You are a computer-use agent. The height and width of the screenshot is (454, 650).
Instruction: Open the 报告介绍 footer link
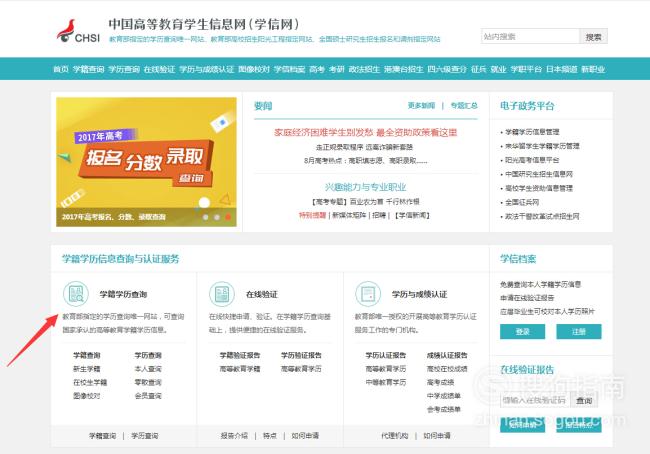pyautogui.click(x=234, y=436)
